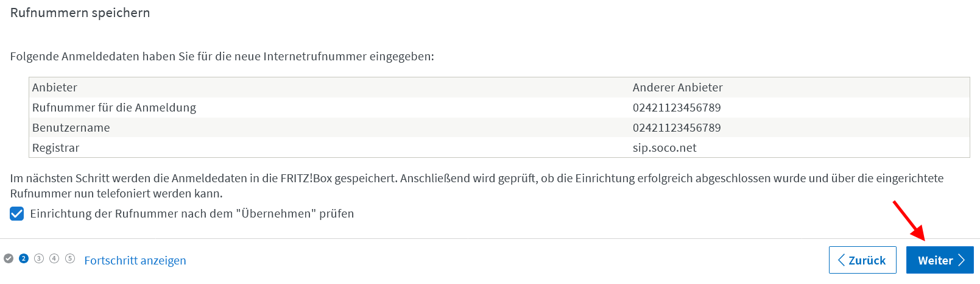Click the completed step one checkmark icon
980x284 pixels.
click(9, 258)
